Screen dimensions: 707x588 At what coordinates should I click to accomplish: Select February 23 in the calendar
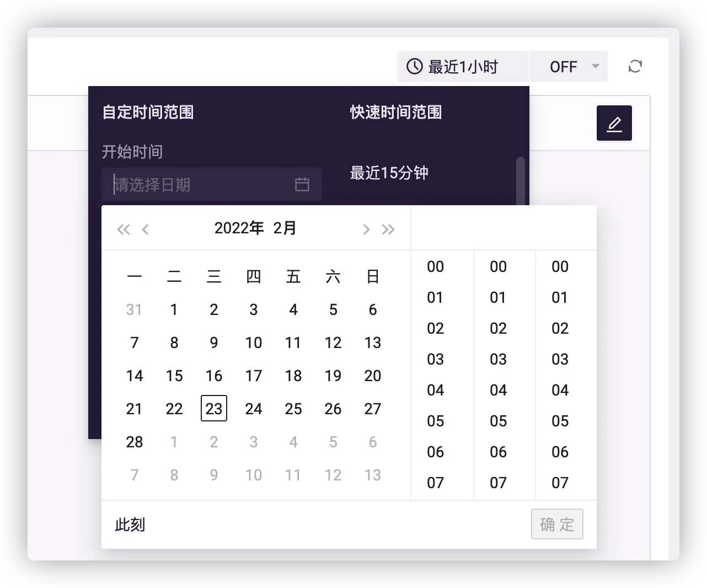pos(213,409)
